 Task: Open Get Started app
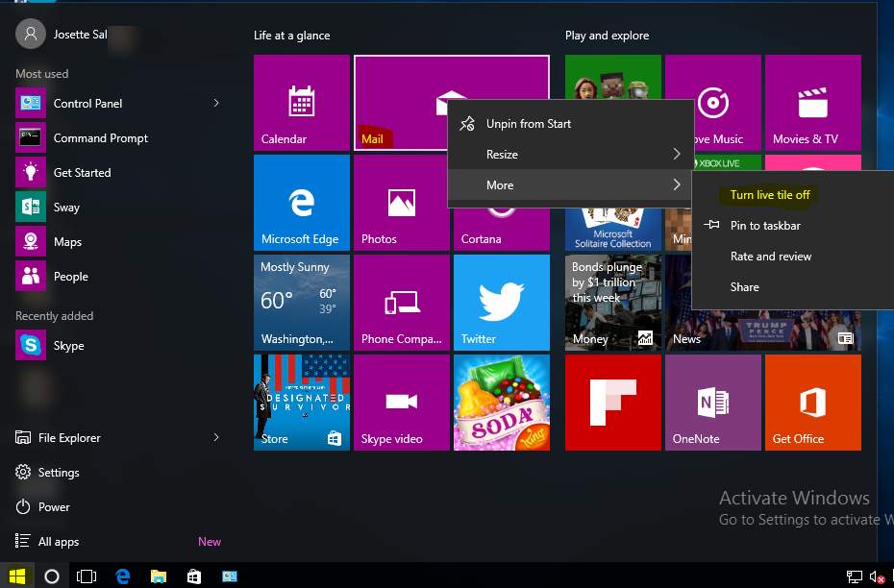coord(118,173)
